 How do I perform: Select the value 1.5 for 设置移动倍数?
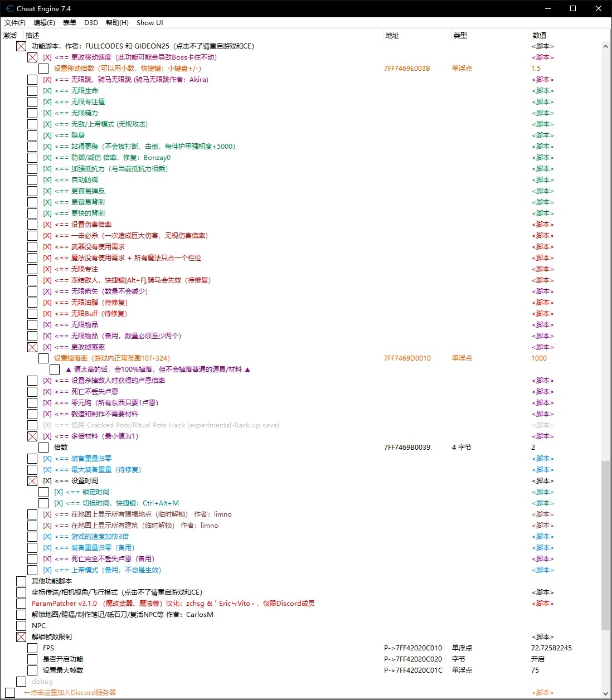536,69
